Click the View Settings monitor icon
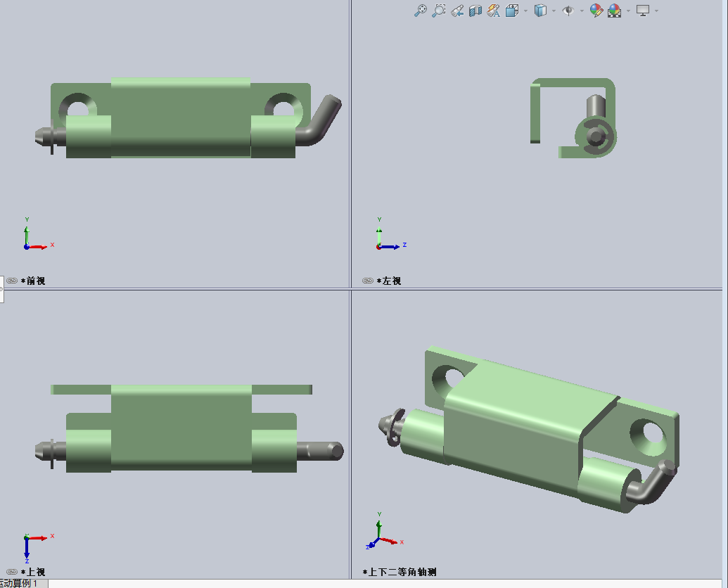Screen dimensions: 728x588 point(643,11)
